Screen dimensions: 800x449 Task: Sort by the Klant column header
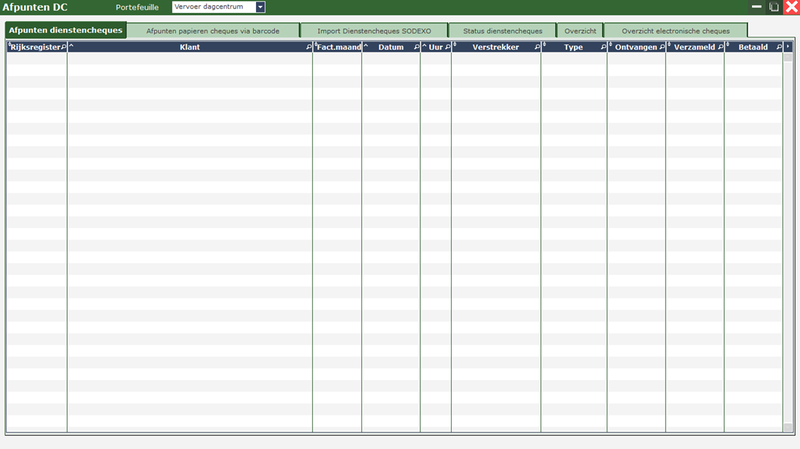(188, 47)
